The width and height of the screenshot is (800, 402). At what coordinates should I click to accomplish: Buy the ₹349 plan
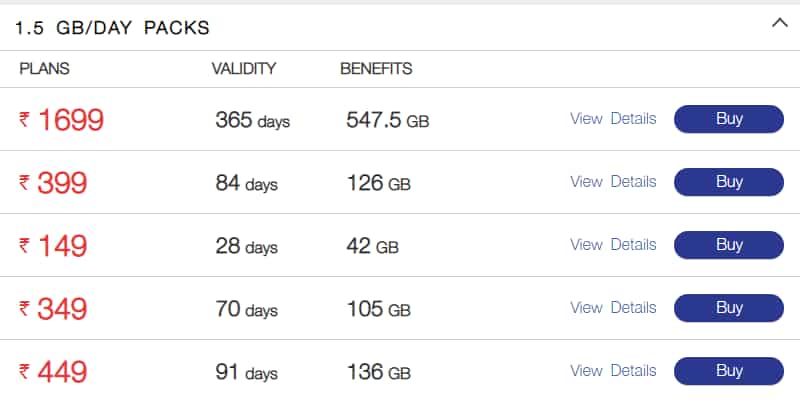[729, 308]
